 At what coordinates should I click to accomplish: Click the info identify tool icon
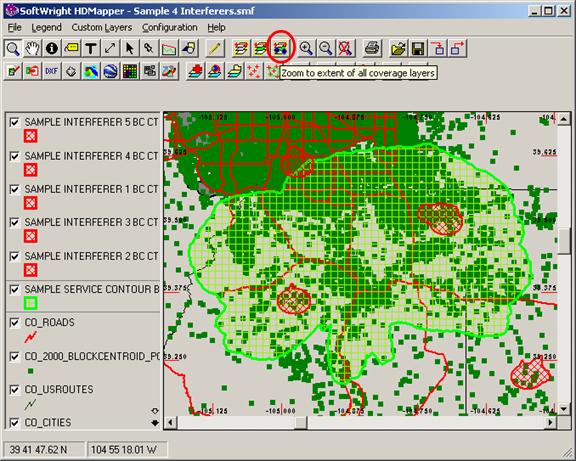click(52, 48)
